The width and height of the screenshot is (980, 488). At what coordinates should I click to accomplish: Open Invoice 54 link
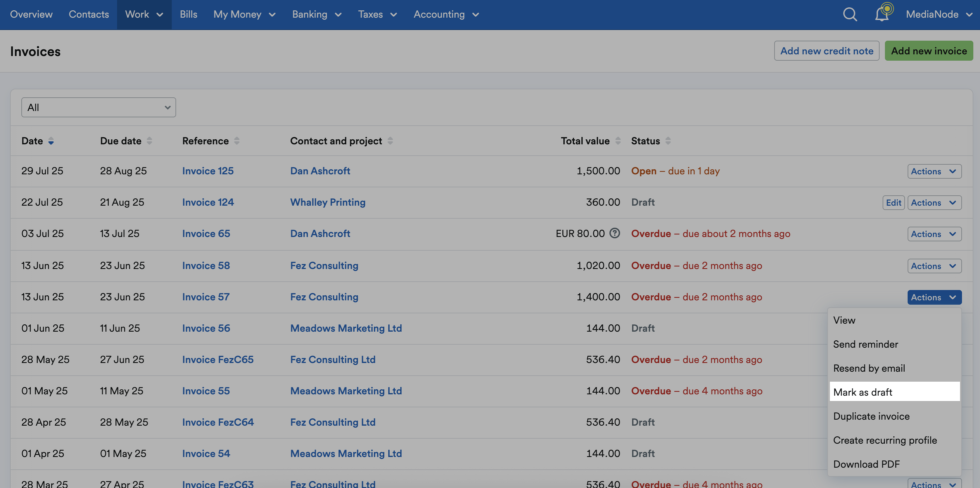(x=206, y=453)
